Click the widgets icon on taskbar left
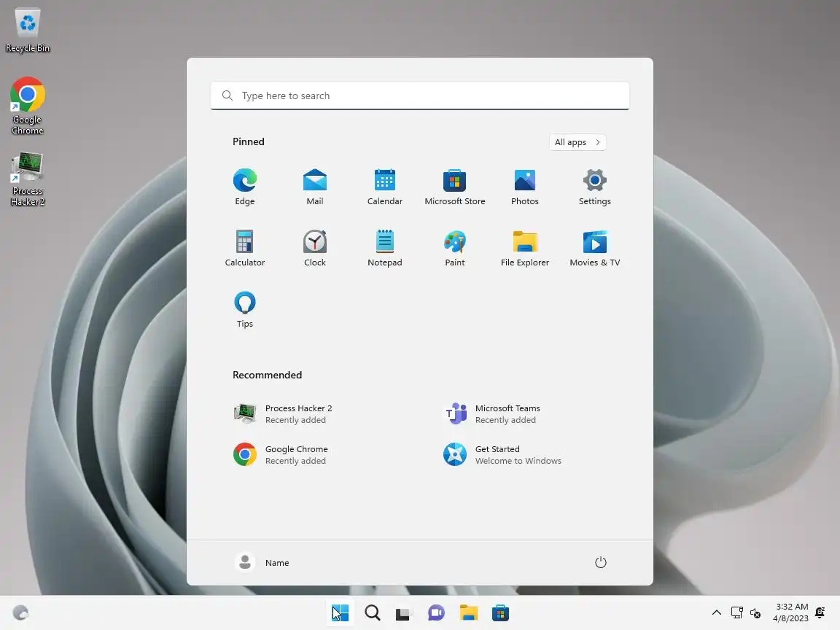This screenshot has width=840, height=630. click(20, 612)
